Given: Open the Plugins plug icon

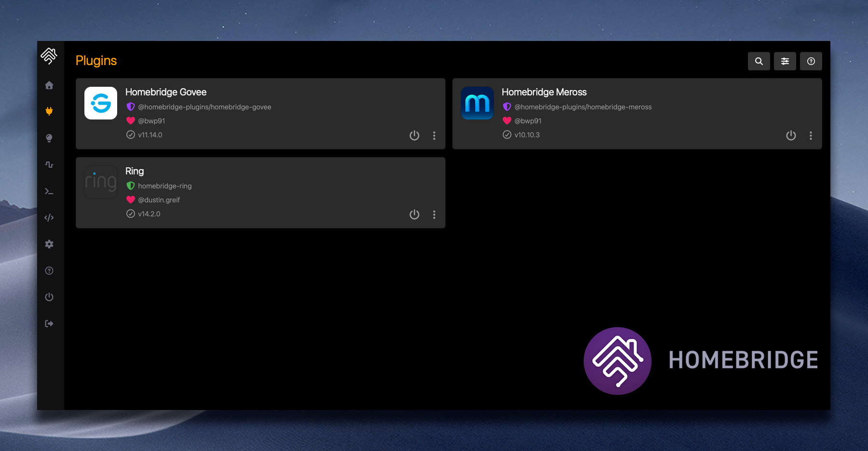Looking at the screenshot, I should click(49, 111).
